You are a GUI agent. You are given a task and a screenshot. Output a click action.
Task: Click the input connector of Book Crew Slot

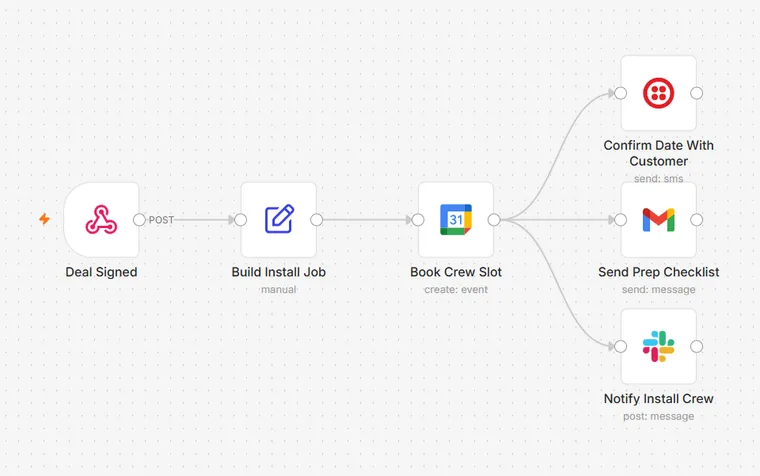[x=418, y=220]
